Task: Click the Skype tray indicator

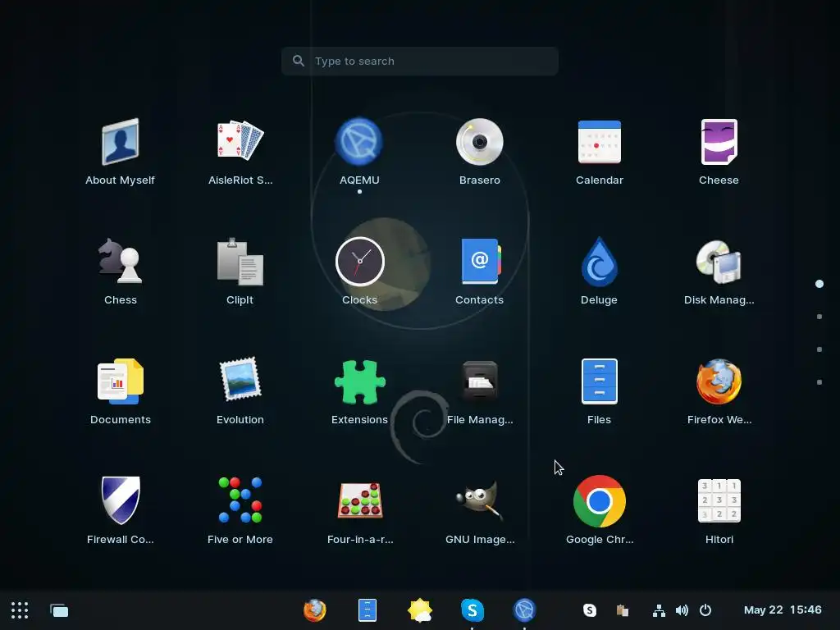Action: [x=589, y=610]
